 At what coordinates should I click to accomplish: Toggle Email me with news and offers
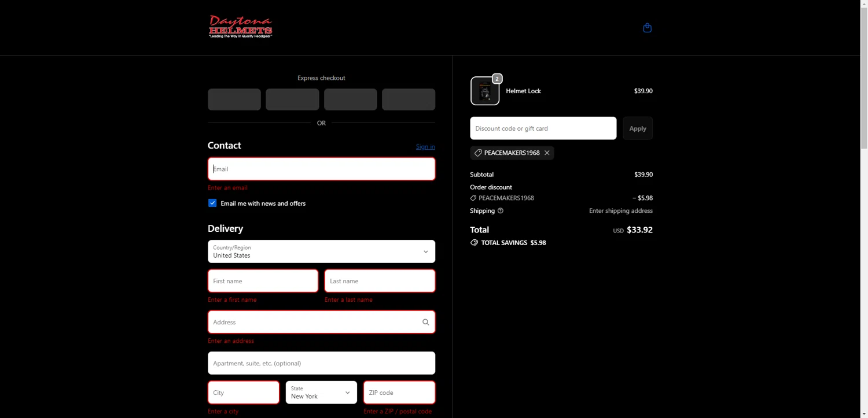click(212, 203)
